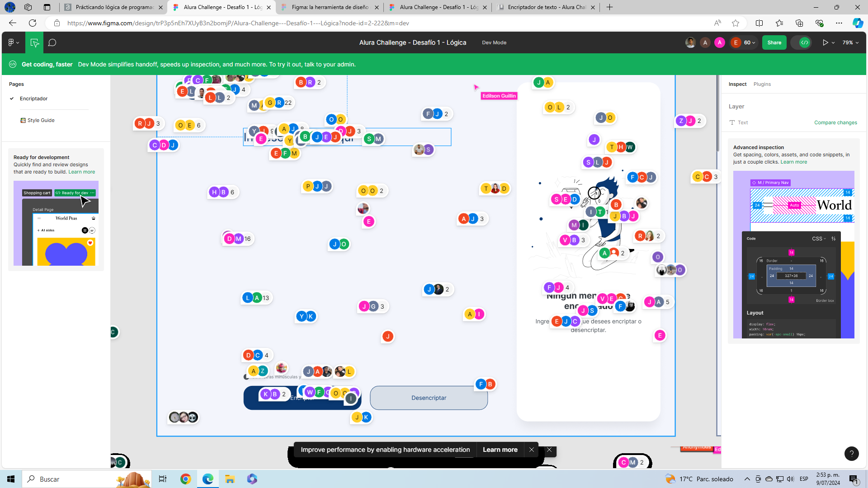
Task: Click the Ready for development preview thumbnail
Action: [56, 223]
